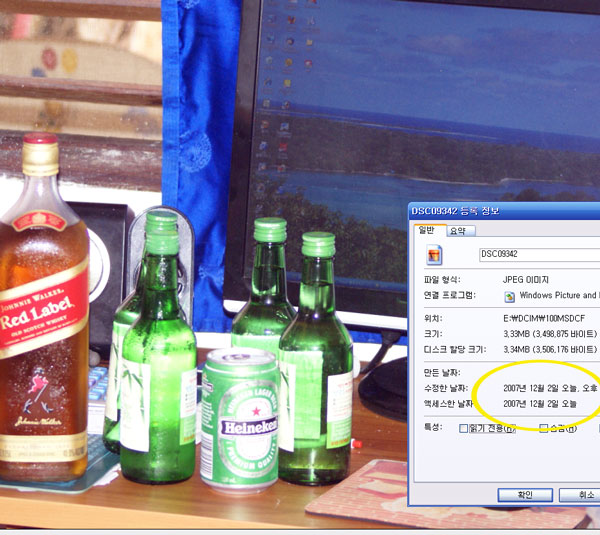Click the 'DSC09342 등록 정보' title bar
The image size is (600, 535).
click(504, 211)
